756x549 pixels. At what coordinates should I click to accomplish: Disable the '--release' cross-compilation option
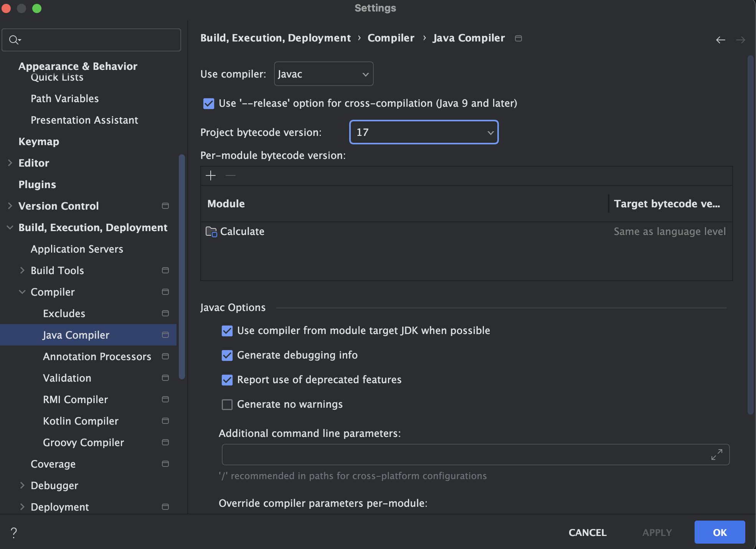pos(209,103)
